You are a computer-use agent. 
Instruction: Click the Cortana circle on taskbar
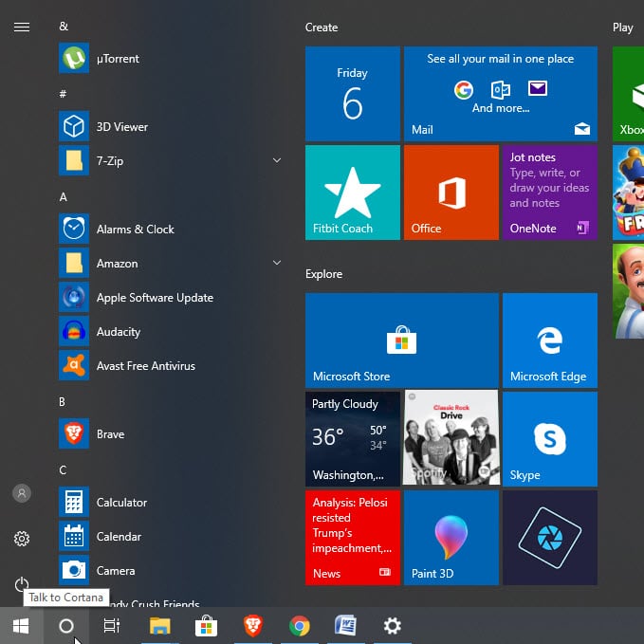pos(66,626)
